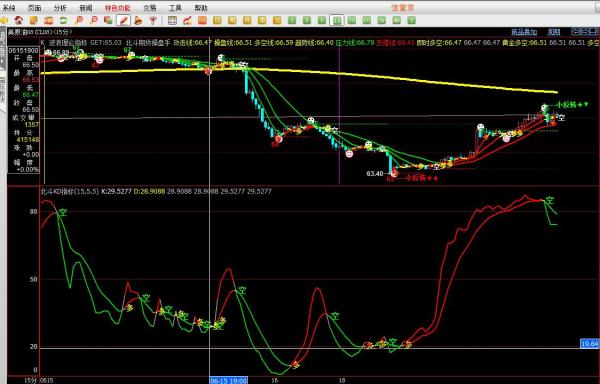Click the blue 19.64 value tag
The image size is (600, 384).
pyautogui.click(x=590, y=344)
